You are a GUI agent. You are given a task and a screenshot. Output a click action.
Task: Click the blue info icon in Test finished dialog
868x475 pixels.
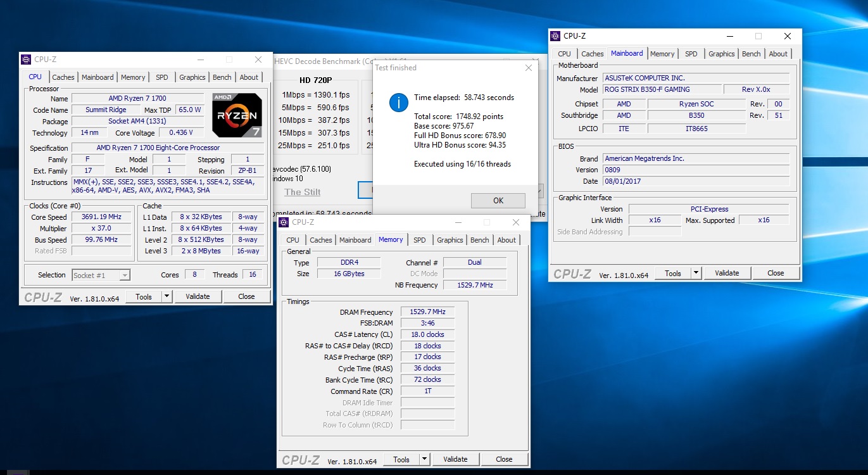[398, 103]
